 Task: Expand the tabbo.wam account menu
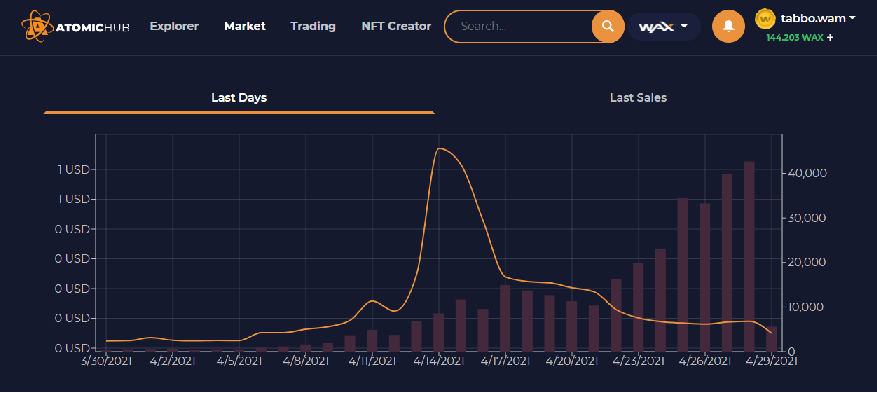coord(818,18)
